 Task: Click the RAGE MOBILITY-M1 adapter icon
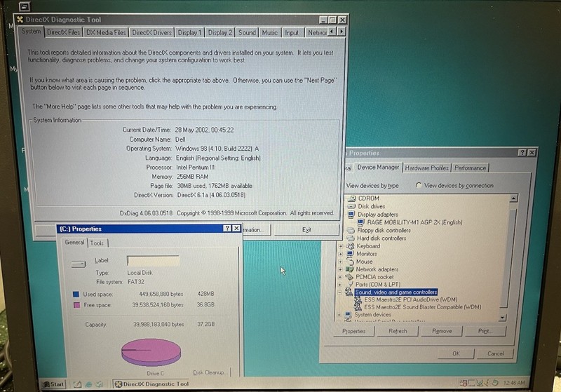click(x=360, y=222)
